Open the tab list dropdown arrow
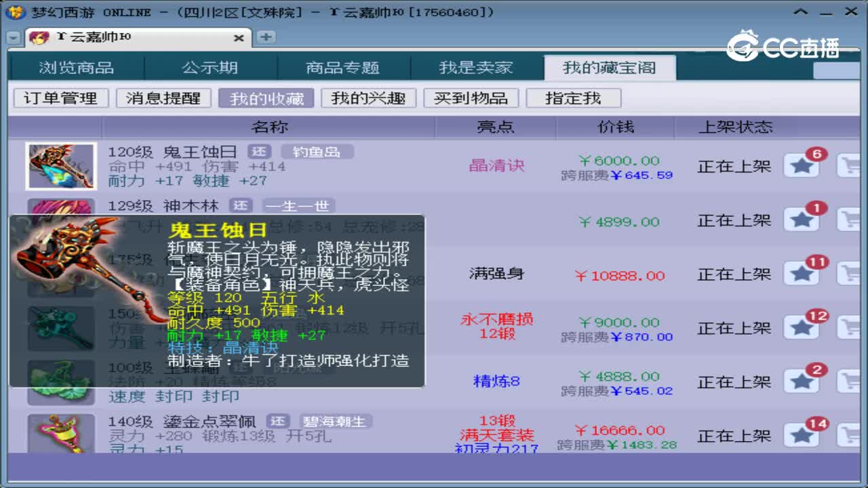Viewport: 868px width, 488px height. [x=14, y=38]
